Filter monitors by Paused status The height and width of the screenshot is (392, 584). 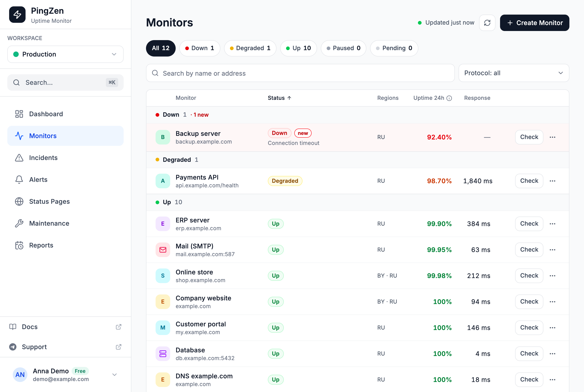[x=343, y=48]
